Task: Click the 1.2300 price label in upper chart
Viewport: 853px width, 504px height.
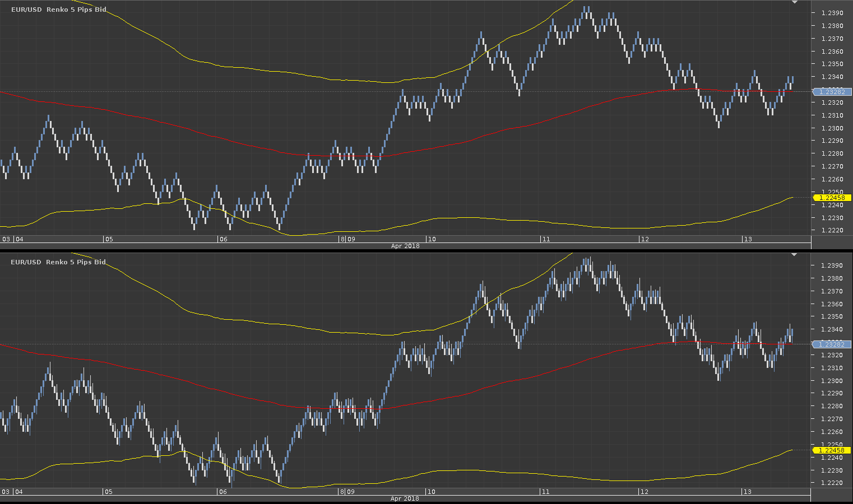Action: [x=832, y=128]
